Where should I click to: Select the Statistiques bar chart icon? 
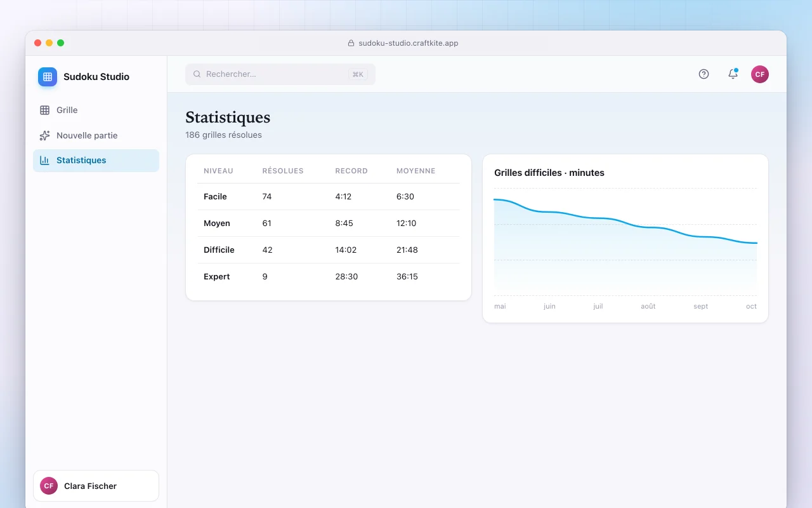(x=44, y=160)
